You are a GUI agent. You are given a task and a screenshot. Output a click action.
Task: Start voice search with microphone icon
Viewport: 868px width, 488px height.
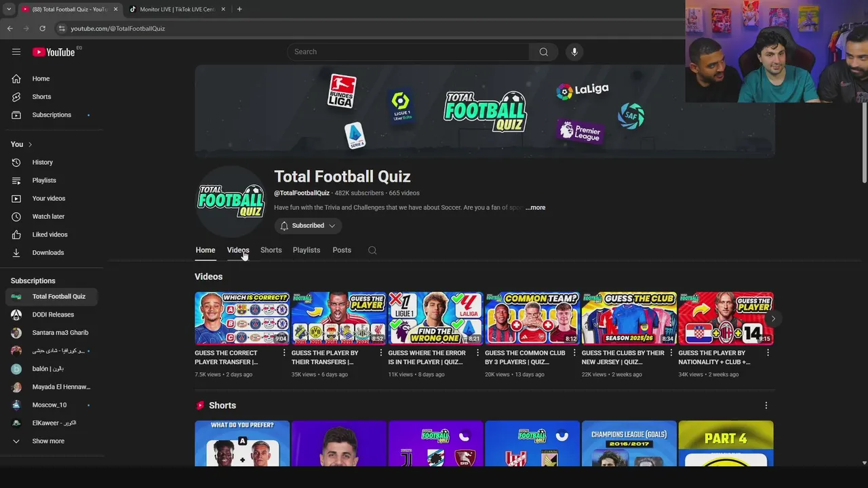[574, 52]
